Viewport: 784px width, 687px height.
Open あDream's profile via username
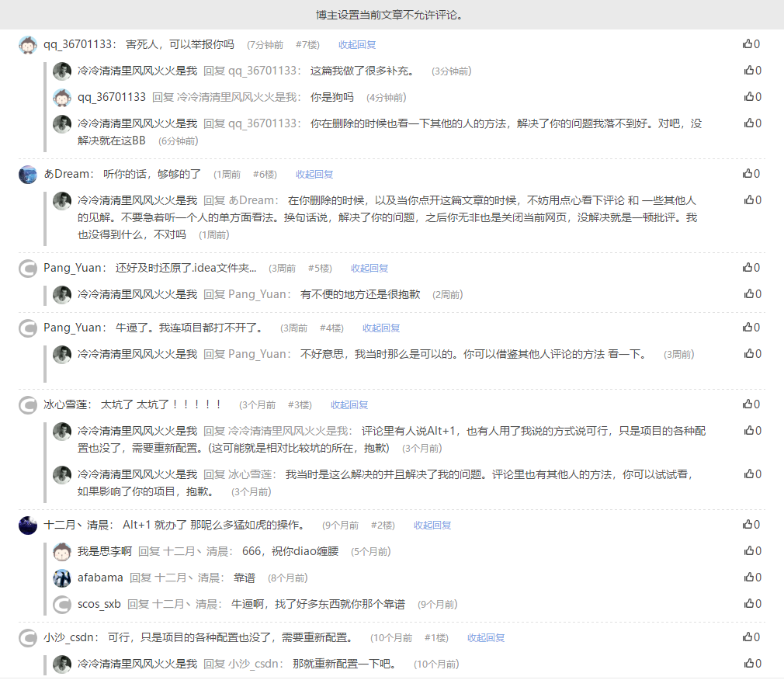click(x=67, y=174)
